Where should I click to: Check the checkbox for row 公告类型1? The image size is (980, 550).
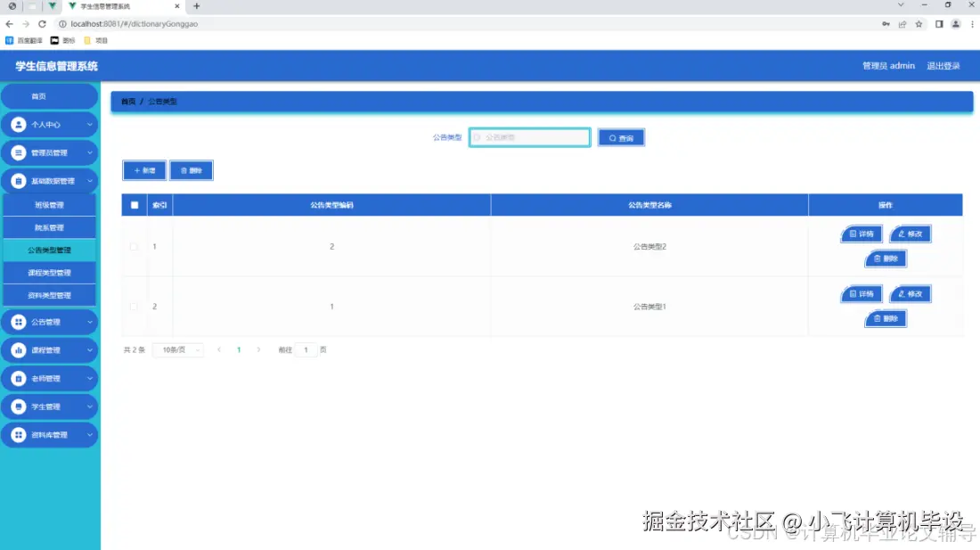pyautogui.click(x=134, y=307)
